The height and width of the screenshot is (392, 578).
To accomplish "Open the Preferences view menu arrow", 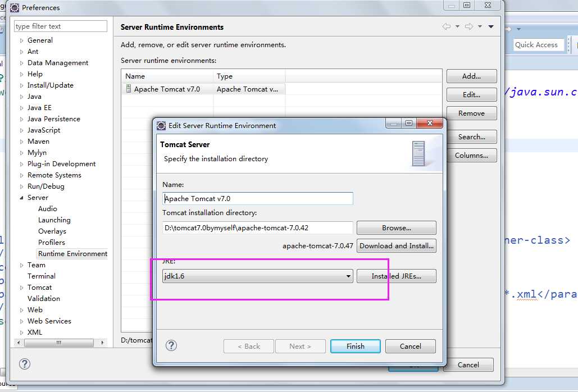I will tap(491, 26).
